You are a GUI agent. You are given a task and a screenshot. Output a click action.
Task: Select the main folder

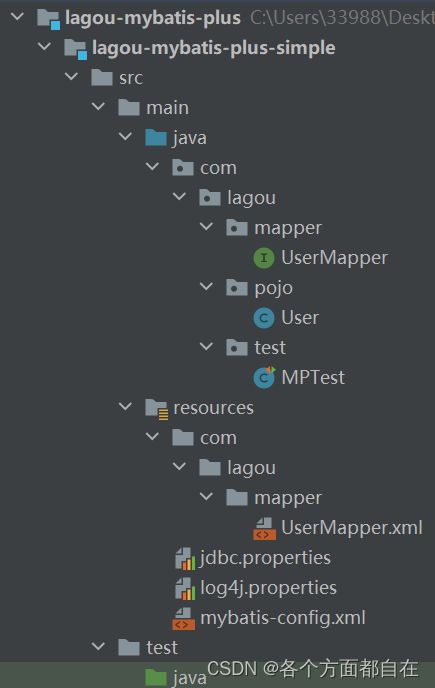tap(167, 108)
